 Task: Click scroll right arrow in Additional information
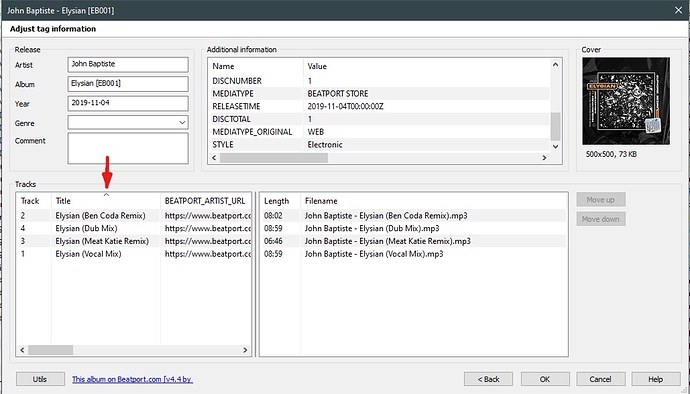tap(544, 158)
